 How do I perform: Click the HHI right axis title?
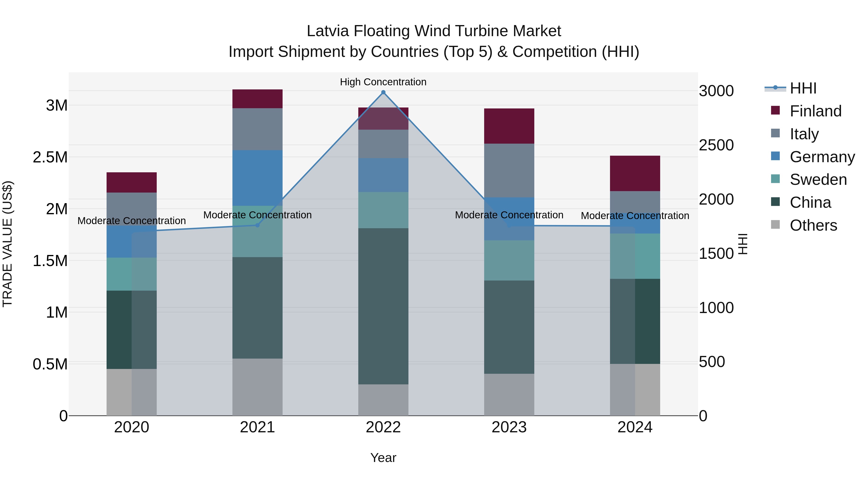743,244
